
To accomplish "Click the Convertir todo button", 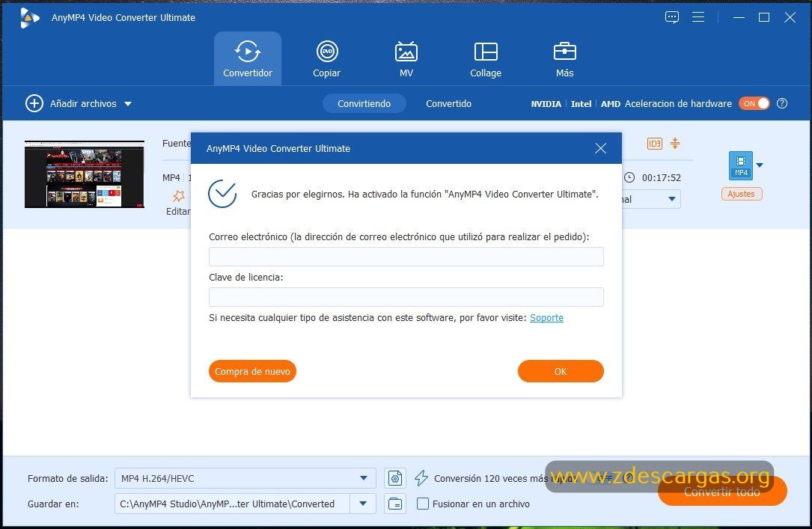I will (722, 492).
